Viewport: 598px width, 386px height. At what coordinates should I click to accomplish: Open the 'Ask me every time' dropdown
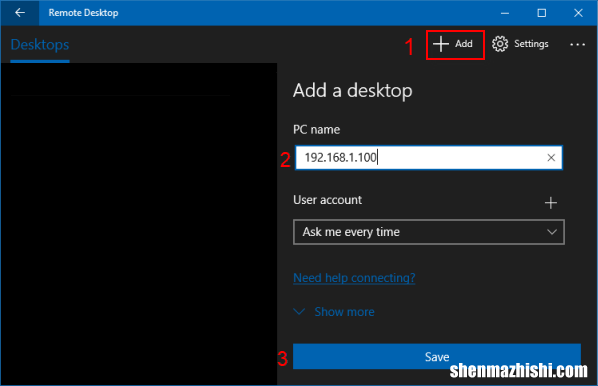coord(428,232)
